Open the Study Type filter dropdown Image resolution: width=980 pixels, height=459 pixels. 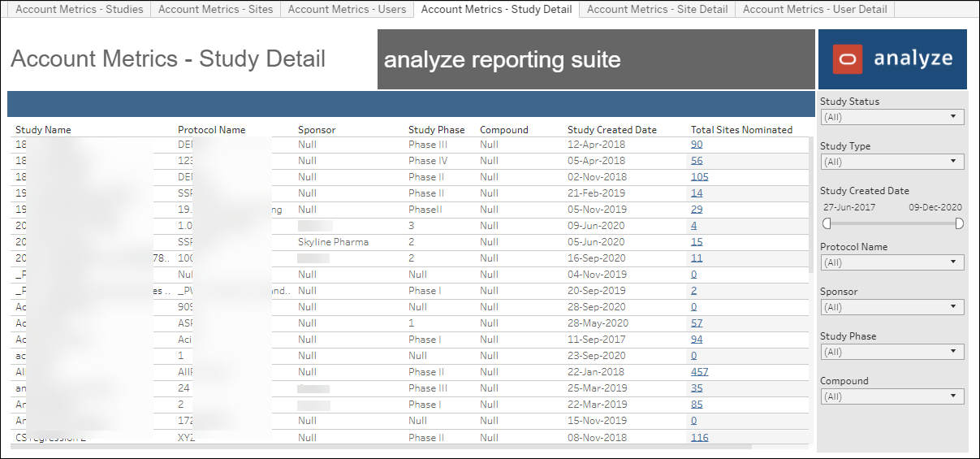(892, 162)
